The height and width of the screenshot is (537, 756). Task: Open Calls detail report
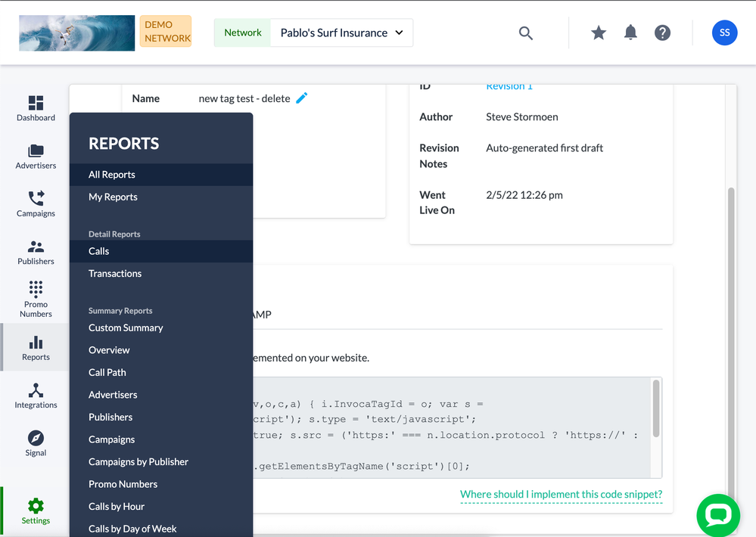(161, 251)
